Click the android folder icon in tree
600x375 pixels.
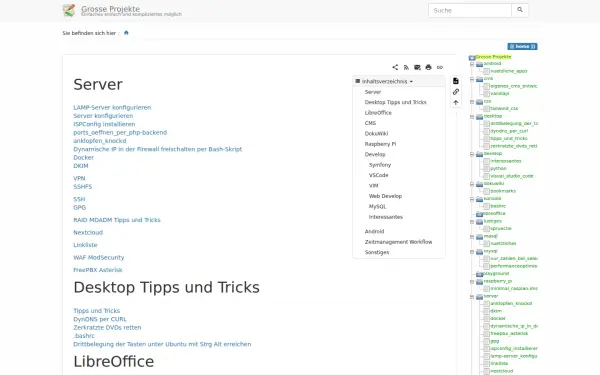pos(479,64)
